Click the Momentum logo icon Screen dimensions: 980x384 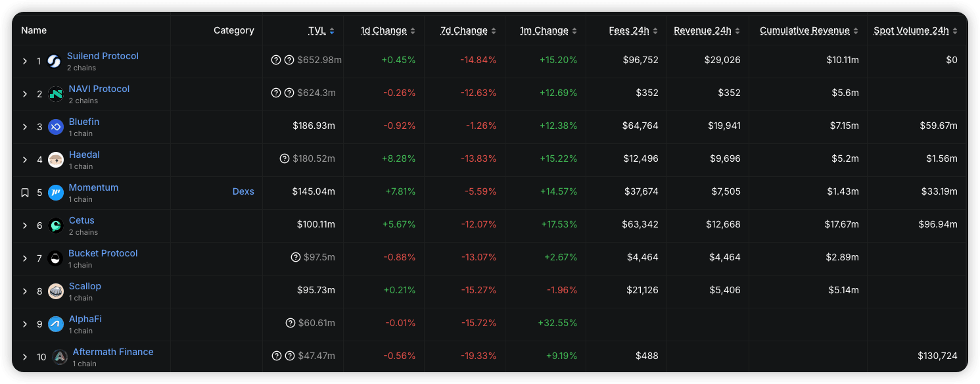pos(56,193)
